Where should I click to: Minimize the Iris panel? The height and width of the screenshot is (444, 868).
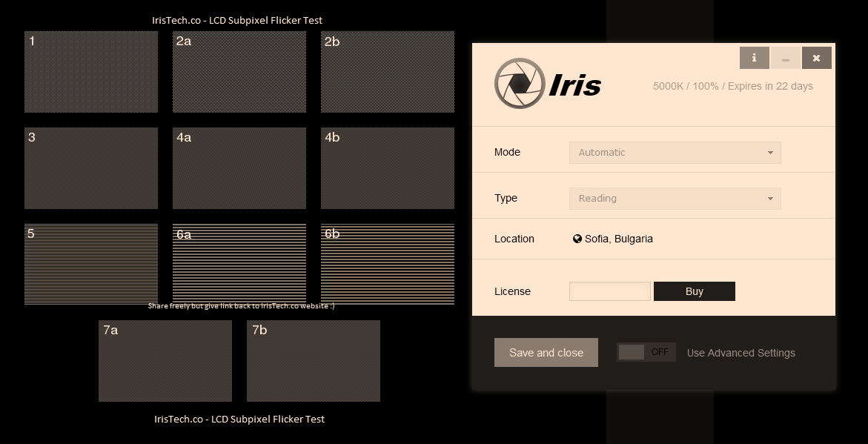[x=785, y=58]
